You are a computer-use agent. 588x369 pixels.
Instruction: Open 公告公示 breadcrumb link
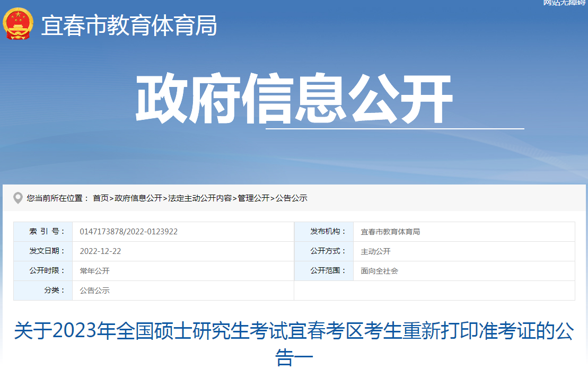[292, 198]
